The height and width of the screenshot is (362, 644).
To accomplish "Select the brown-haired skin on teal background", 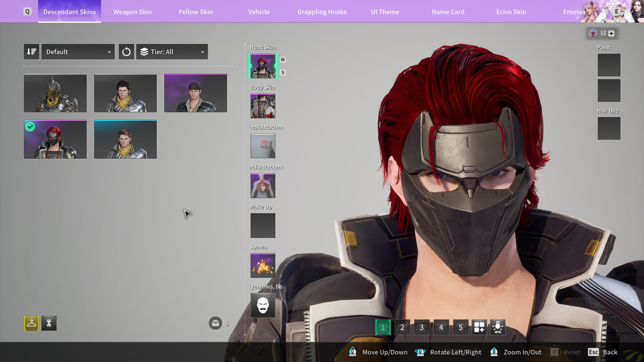I will tap(125, 139).
